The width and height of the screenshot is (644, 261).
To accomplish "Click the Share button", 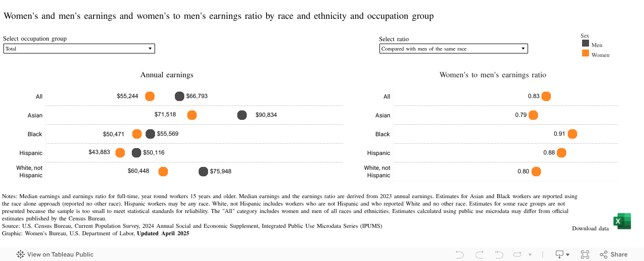I will pos(614,255).
